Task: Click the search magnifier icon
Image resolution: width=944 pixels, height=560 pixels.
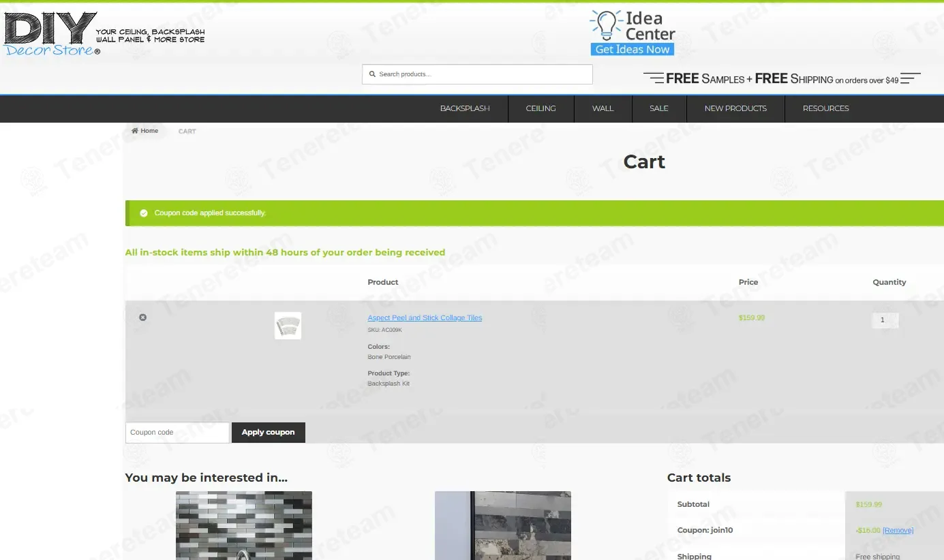Action: coord(372,74)
